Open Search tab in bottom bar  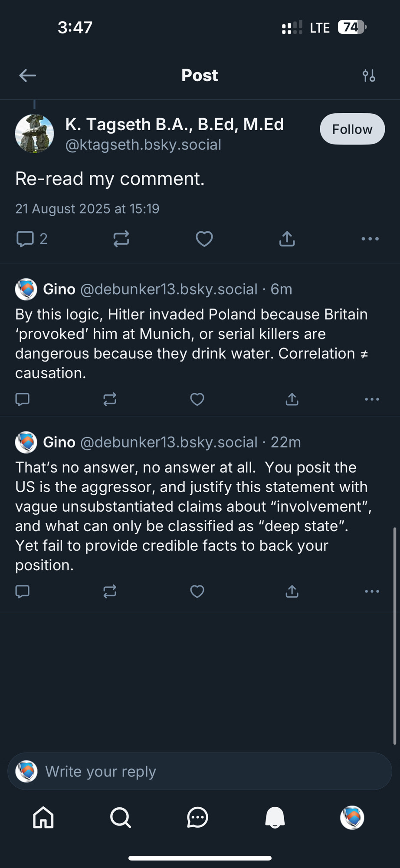pyautogui.click(x=121, y=817)
